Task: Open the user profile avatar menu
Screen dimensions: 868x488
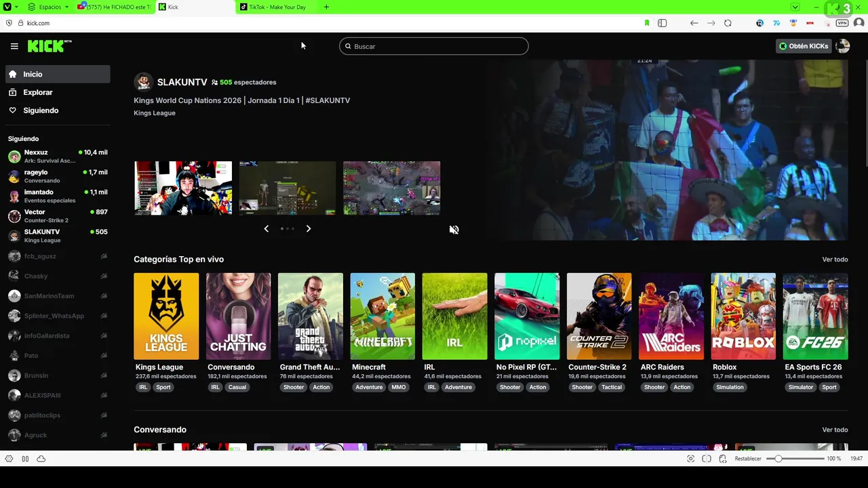Action: (x=842, y=46)
